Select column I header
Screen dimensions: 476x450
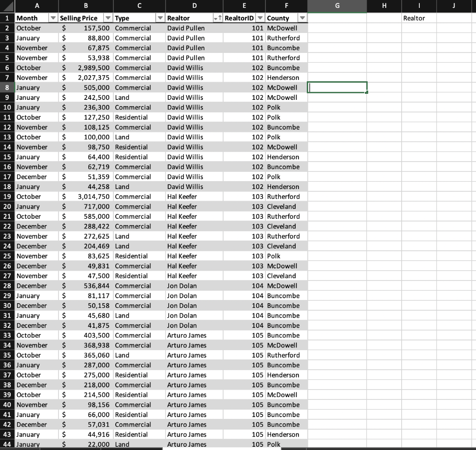[419, 6]
